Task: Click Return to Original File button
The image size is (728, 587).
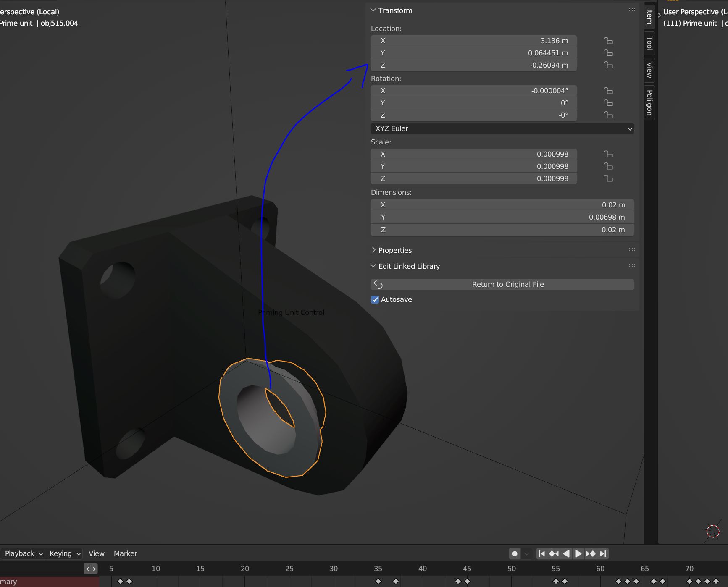Action: 502,284
